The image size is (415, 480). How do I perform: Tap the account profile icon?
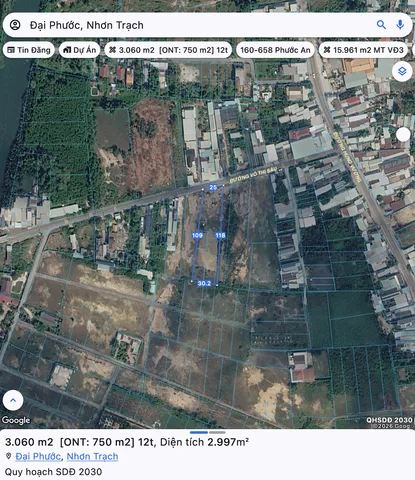pos(15,25)
